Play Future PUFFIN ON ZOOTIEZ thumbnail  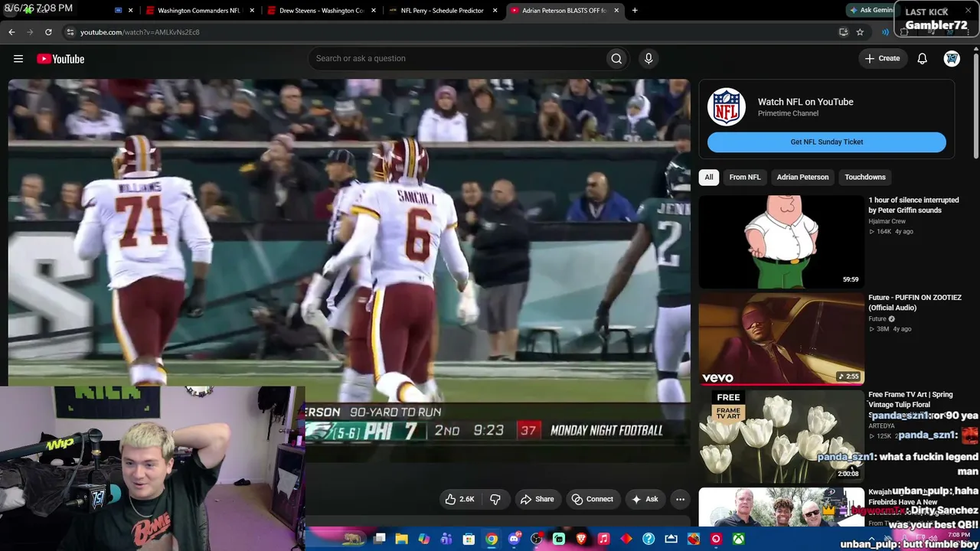click(x=781, y=338)
